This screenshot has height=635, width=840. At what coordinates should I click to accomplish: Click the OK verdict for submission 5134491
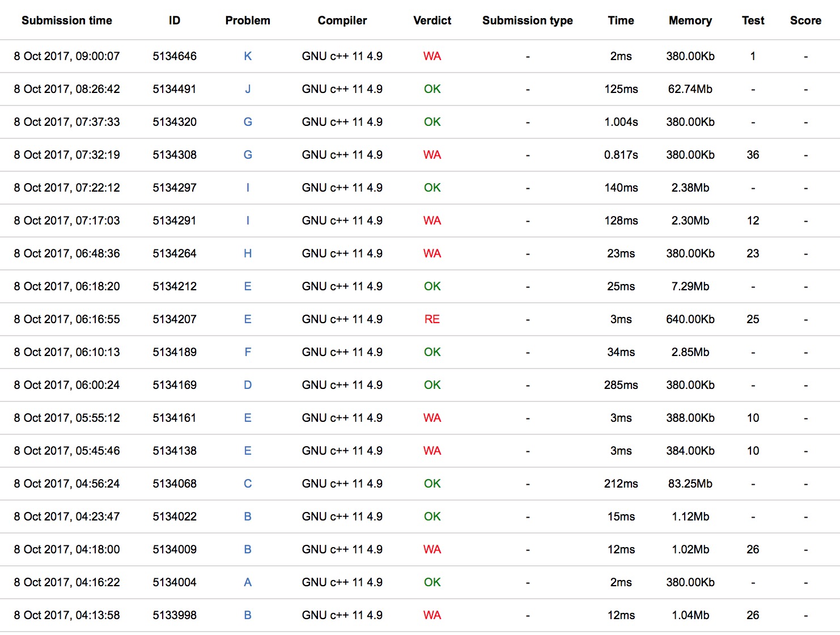point(432,89)
